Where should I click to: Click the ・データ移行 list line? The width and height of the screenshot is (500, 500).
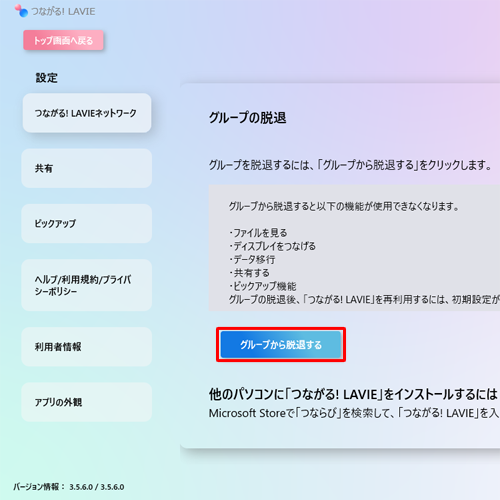pos(252,260)
